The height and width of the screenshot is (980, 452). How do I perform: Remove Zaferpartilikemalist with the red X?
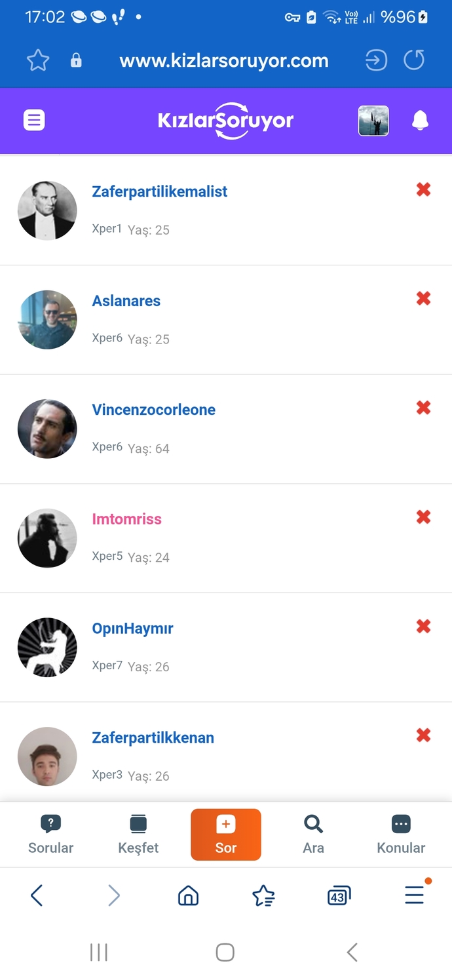424,189
